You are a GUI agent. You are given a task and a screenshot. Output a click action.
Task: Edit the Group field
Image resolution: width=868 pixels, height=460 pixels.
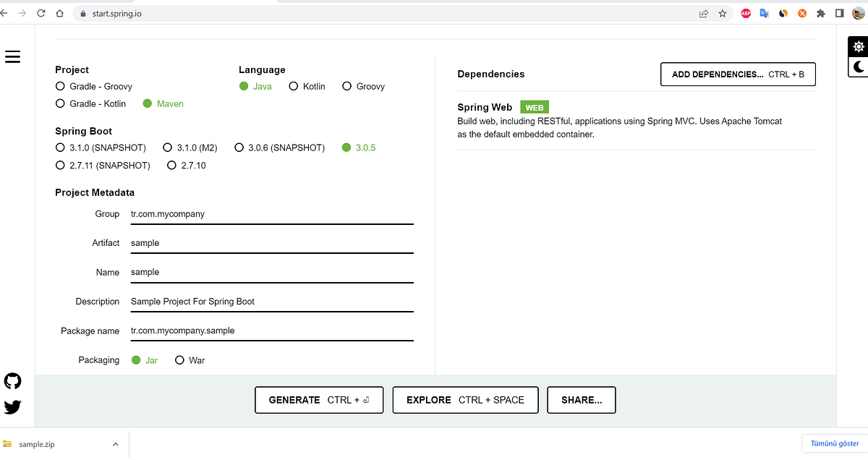pos(271,214)
